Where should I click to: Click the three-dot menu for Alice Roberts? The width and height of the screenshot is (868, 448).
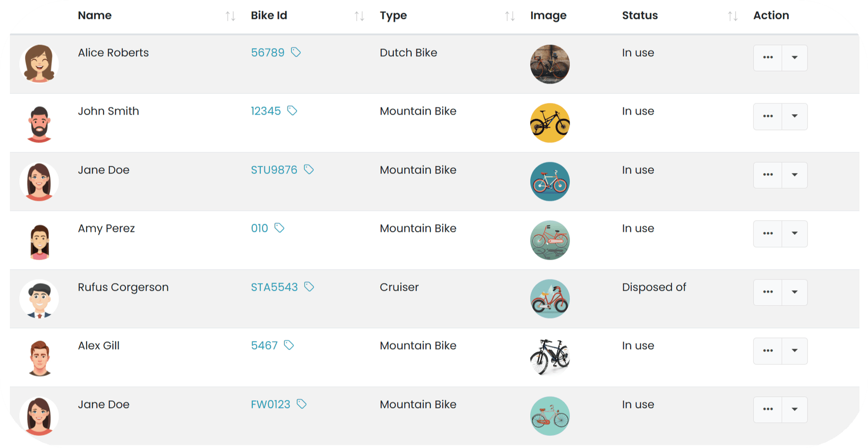[768, 57]
